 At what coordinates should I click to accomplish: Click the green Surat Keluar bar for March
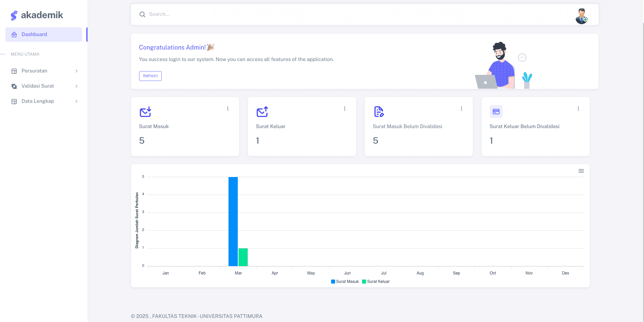(x=243, y=257)
